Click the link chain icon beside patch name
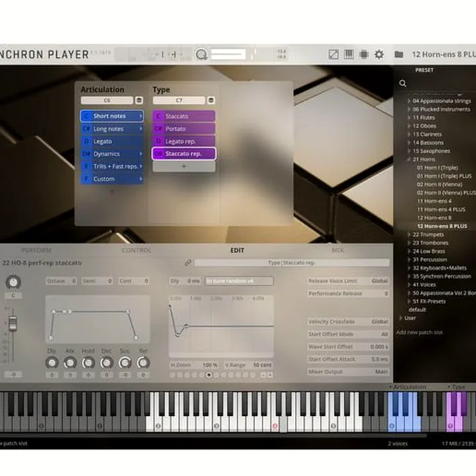Image resolution: width=476 pixels, height=476 pixels. 188,262
